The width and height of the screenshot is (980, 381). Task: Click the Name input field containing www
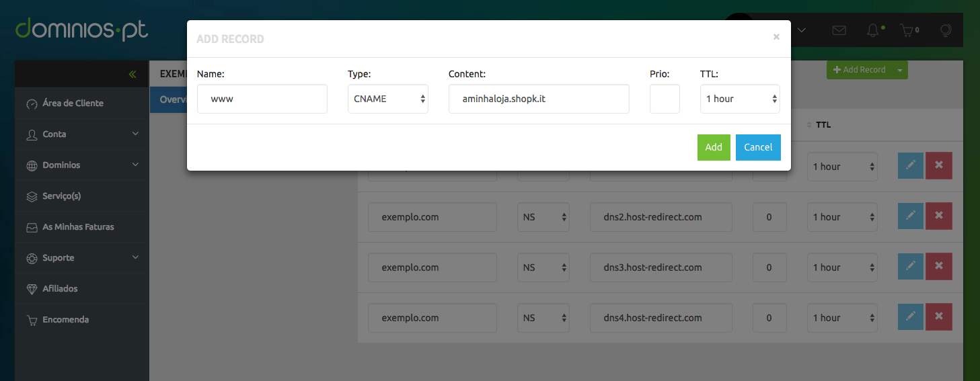(262, 99)
